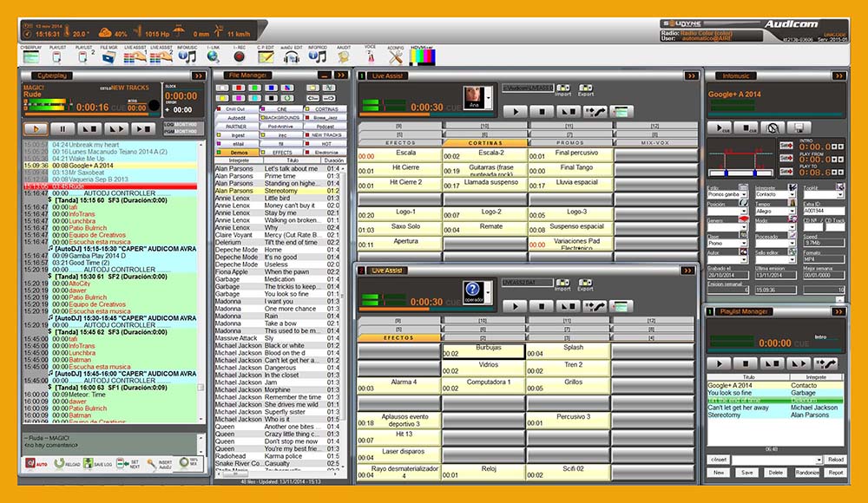Click the Extra ID field A001944
The height and width of the screenshot is (503, 868).
coord(824,212)
